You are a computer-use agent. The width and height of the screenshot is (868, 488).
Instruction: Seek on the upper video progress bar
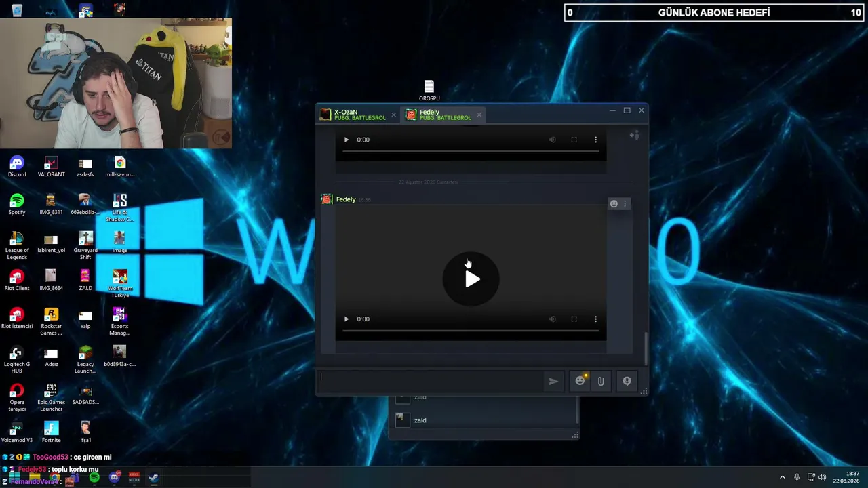(x=471, y=151)
